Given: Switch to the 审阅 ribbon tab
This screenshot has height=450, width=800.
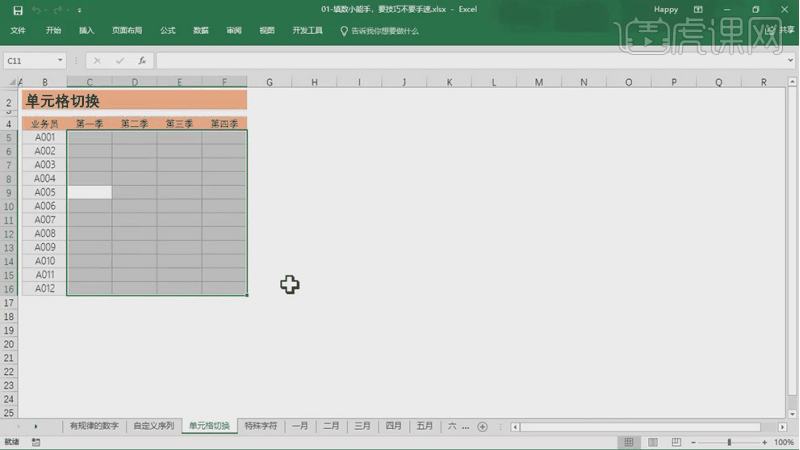Looking at the screenshot, I should coord(234,31).
